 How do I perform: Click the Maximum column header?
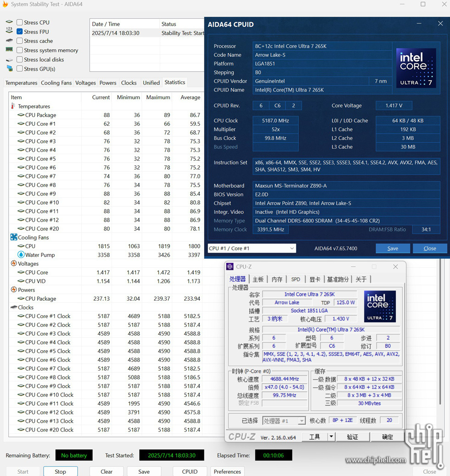[x=158, y=97]
